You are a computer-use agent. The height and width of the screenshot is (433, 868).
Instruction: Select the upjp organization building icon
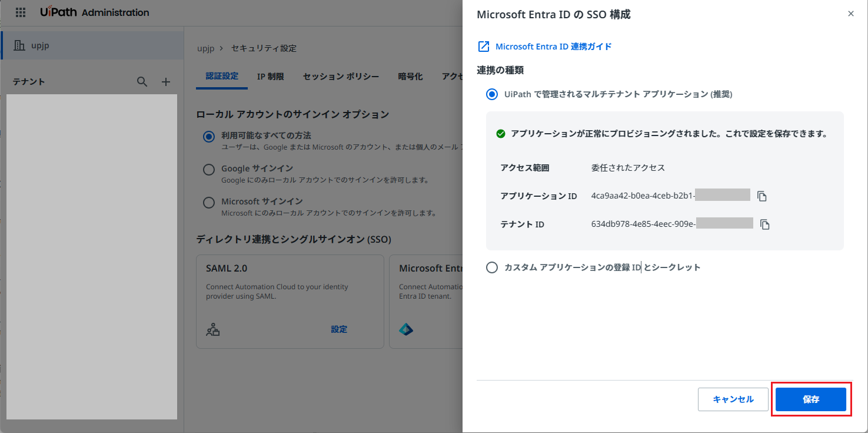coord(19,45)
